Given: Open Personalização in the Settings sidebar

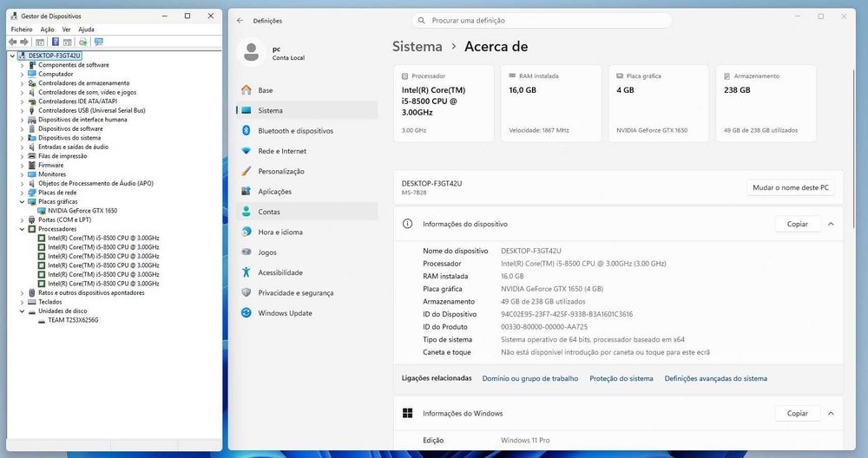Looking at the screenshot, I should (307, 172).
